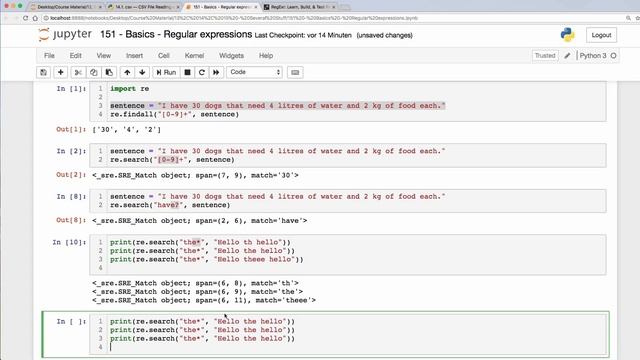
Task: Click the Out[2] match='30' output text
Action: click(x=195, y=175)
